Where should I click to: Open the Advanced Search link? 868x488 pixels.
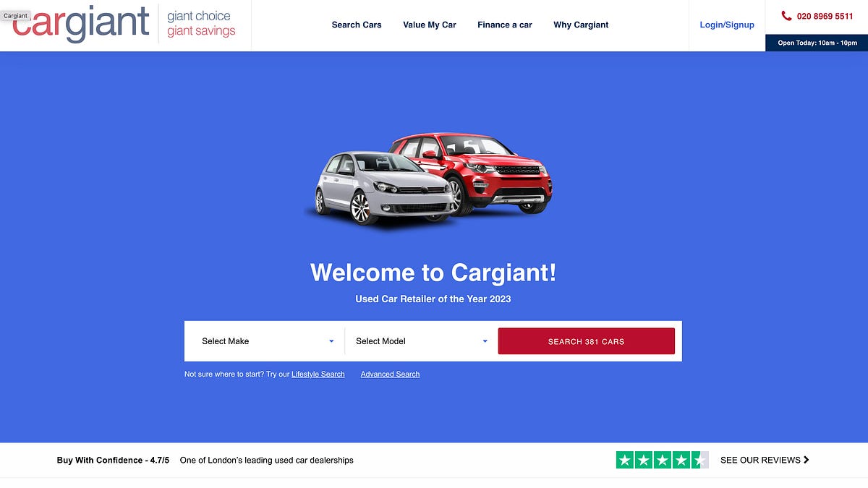(x=390, y=374)
